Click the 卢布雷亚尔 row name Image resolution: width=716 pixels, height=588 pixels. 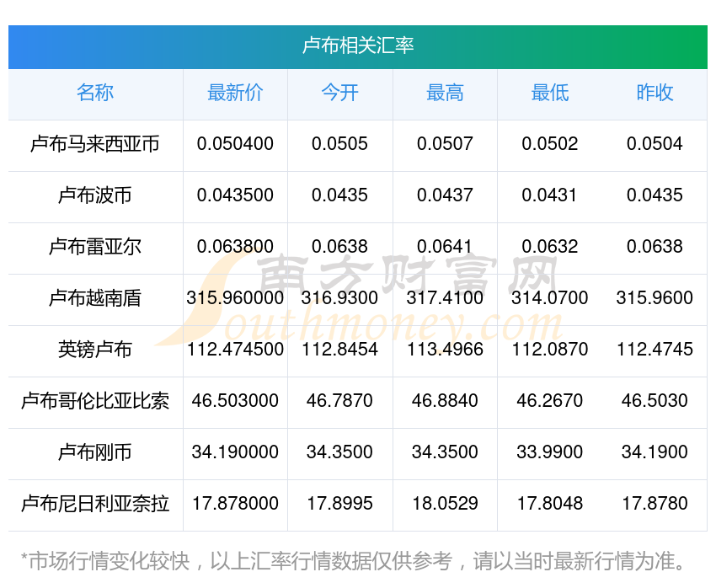95,247
